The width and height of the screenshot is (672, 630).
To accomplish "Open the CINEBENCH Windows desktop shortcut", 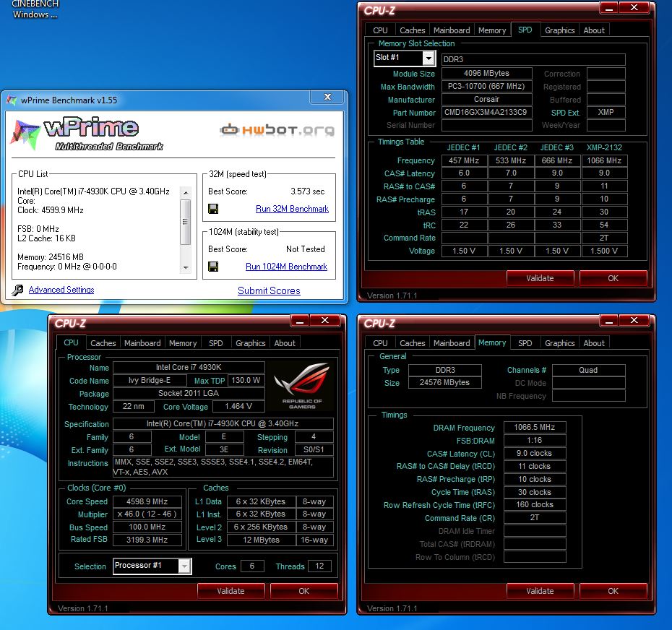I will pos(34,9).
